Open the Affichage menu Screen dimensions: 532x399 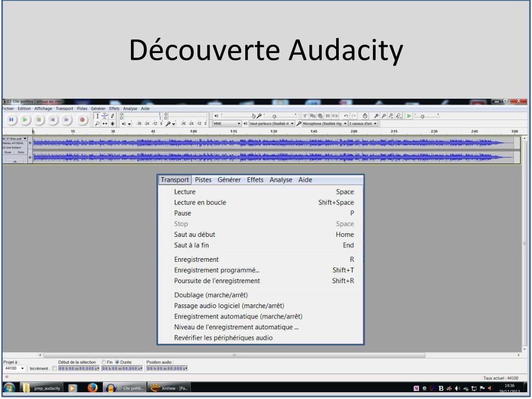pyautogui.click(x=43, y=109)
